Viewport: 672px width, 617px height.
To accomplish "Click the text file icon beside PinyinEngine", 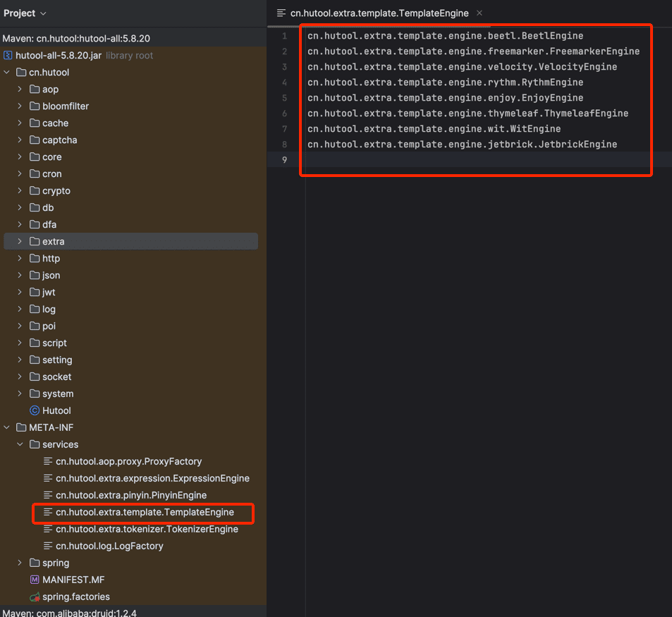I will pyautogui.click(x=48, y=495).
